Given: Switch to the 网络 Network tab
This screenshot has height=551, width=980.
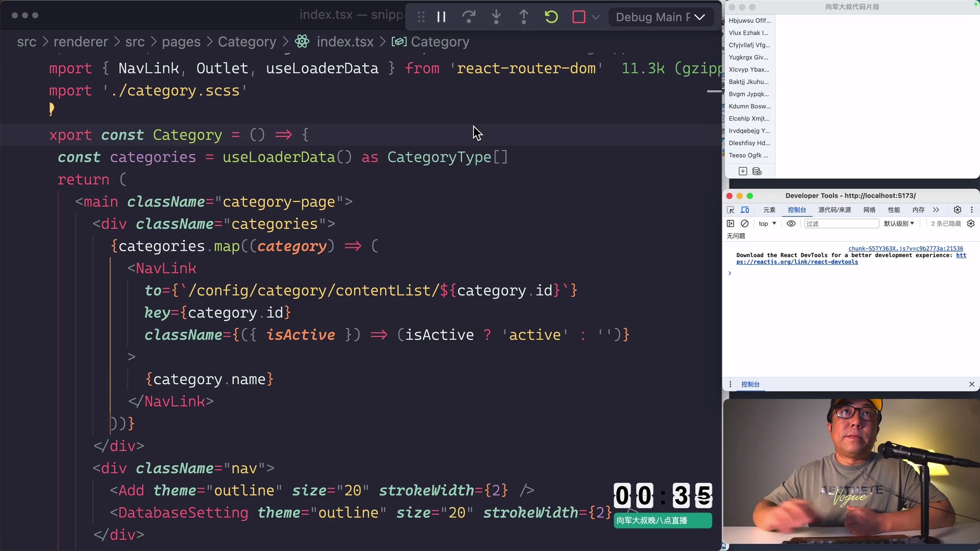Looking at the screenshot, I should 869,210.
